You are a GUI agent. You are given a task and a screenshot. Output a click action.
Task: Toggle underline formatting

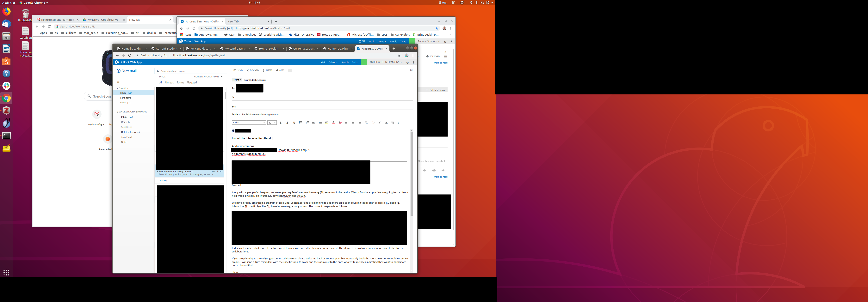pyautogui.click(x=294, y=123)
